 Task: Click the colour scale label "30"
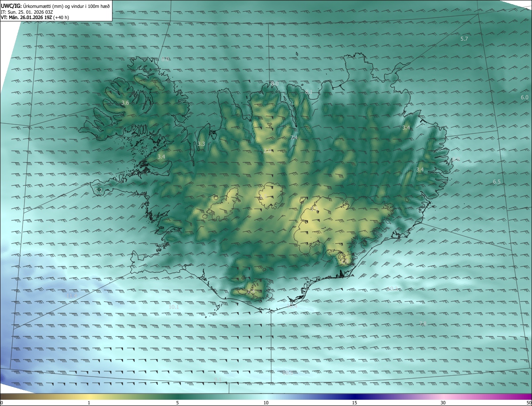pyautogui.click(x=443, y=403)
